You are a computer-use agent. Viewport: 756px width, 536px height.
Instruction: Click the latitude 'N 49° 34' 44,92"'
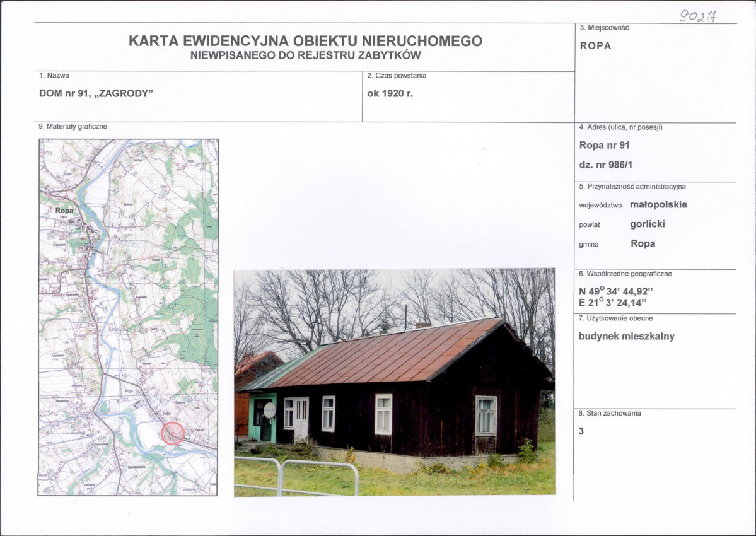tap(616, 291)
